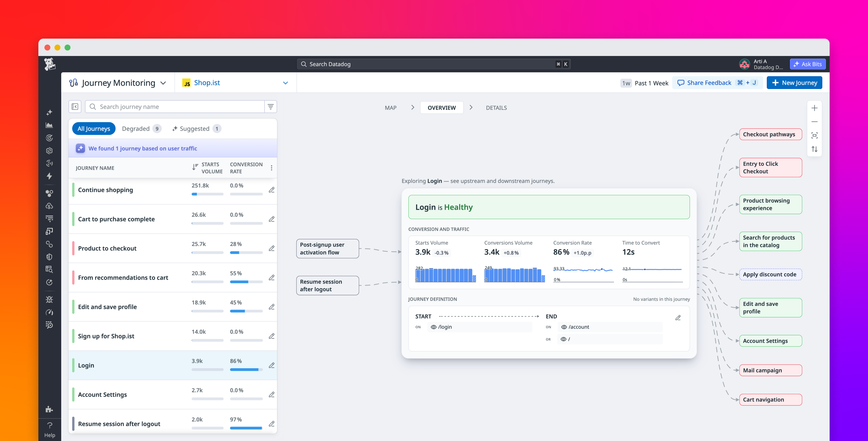
Task: Open the lightning bolt sidebar icon
Action: point(49,176)
